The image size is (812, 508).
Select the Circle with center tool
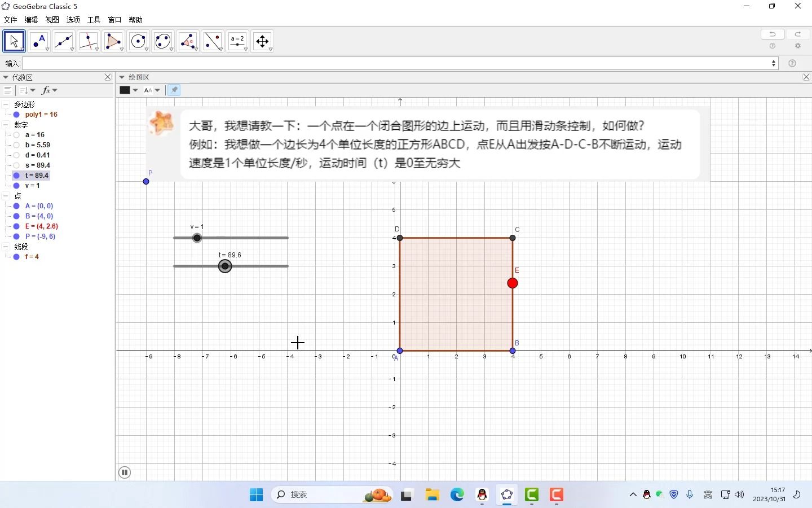click(139, 41)
